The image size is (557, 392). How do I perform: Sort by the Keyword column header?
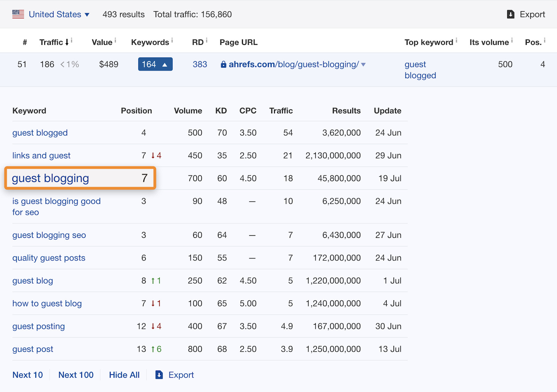pyautogui.click(x=29, y=111)
